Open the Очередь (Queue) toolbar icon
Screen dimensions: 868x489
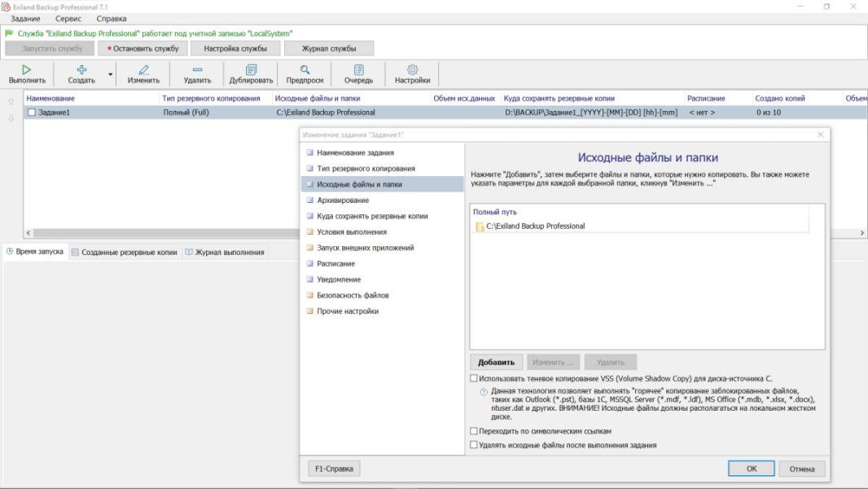[358, 70]
